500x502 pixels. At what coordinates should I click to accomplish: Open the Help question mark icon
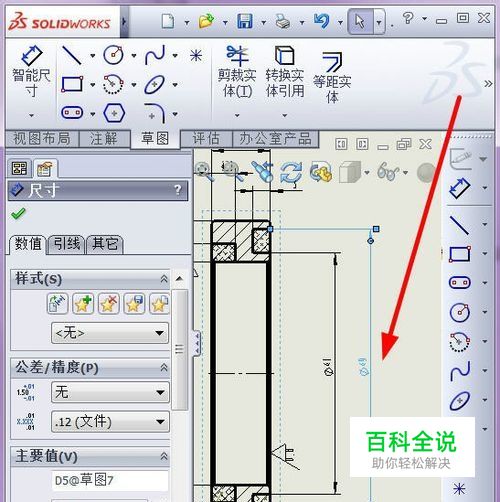click(x=408, y=18)
